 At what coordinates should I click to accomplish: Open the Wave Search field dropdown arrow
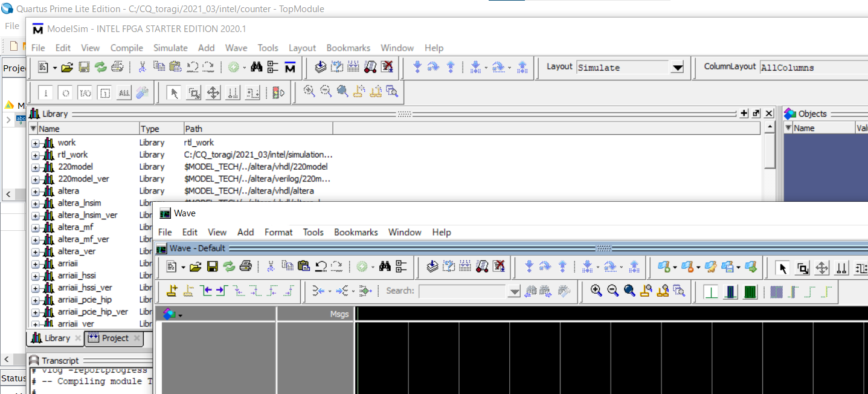pos(514,291)
